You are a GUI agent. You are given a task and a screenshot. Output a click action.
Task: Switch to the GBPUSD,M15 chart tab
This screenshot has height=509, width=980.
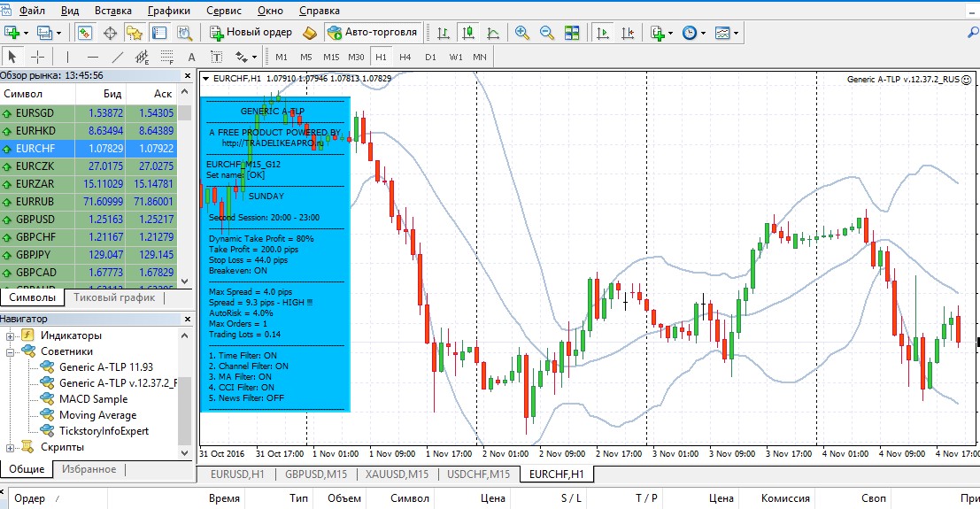click(x=316, y=474)
